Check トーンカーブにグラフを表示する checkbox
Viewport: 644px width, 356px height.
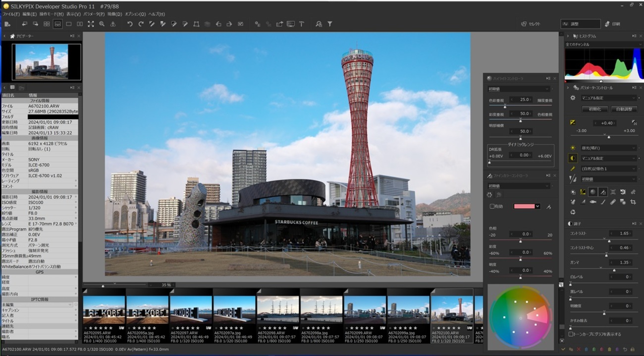click(x=571, y=334)
